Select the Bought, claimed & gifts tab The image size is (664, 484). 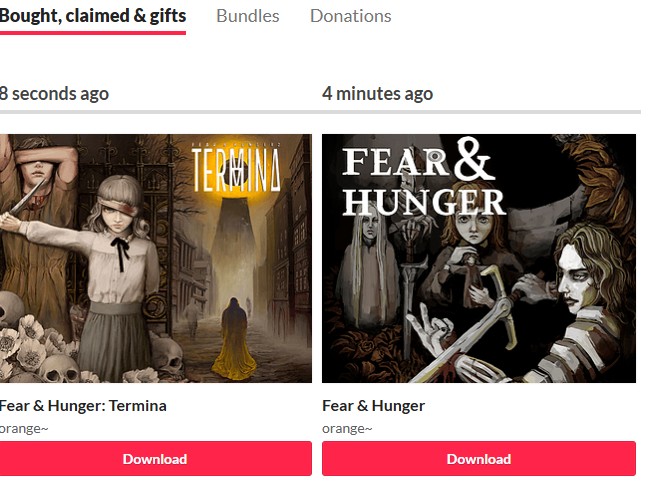click(x=93, y=16)
